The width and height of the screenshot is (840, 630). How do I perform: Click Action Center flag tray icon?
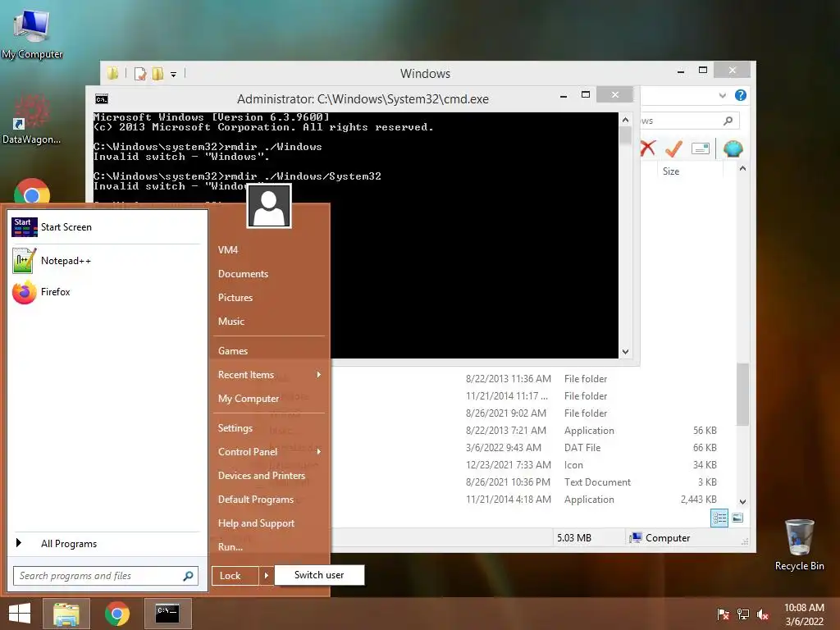[x=723, y=614]
